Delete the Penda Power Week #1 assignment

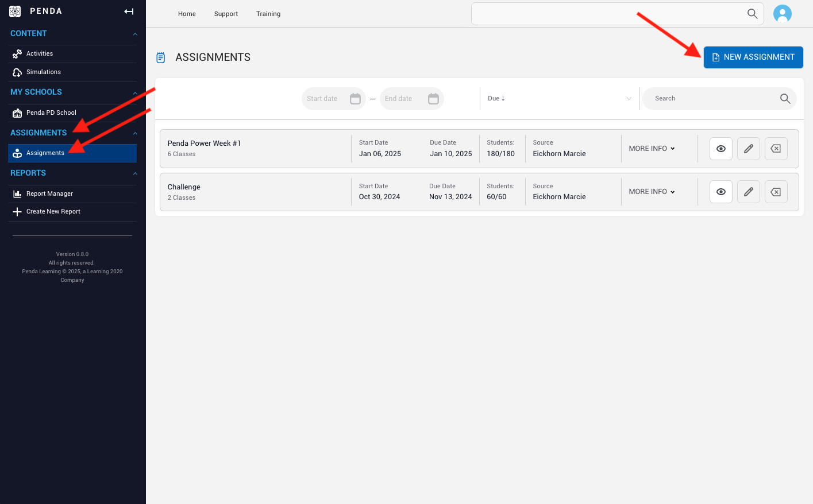(x=776, y=149)
